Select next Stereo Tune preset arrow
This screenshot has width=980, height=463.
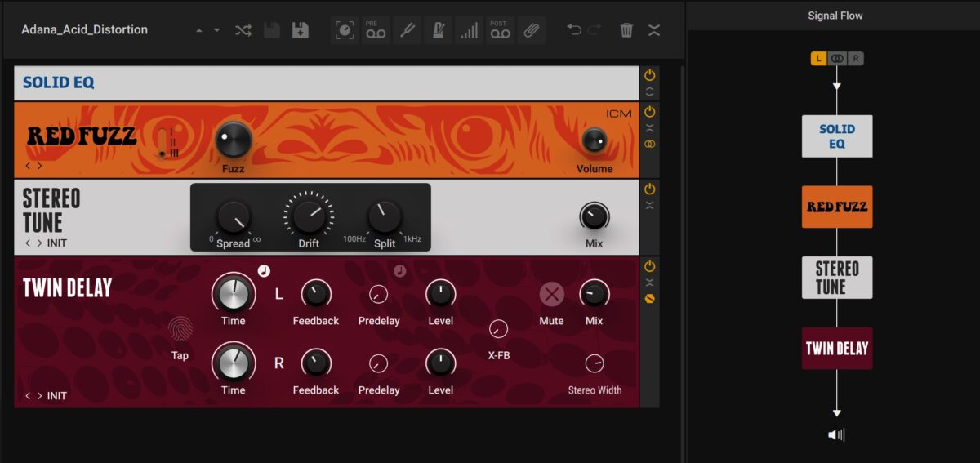(x=39, y=243)
